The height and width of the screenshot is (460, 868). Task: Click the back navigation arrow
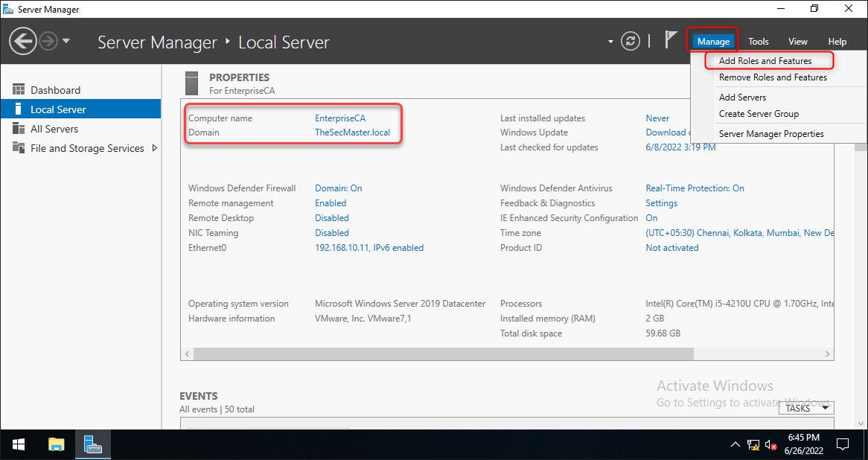[x=22, y=42]
